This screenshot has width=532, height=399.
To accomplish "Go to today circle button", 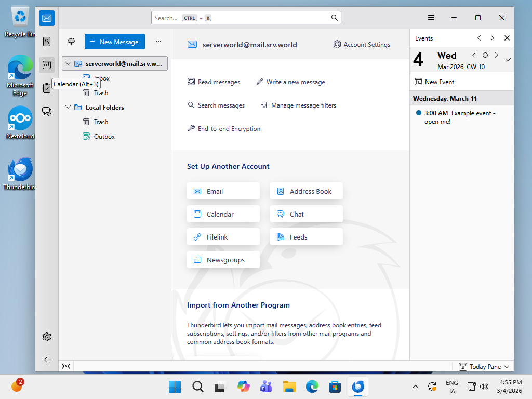I will [x=485, y=55].
